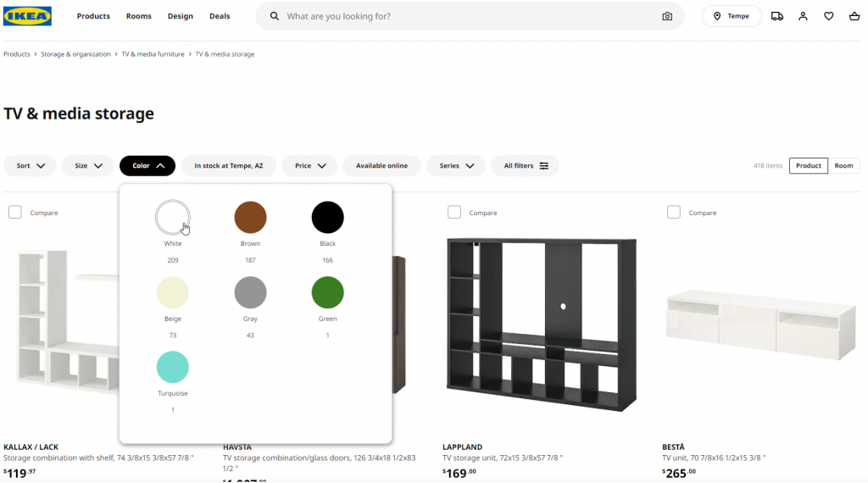This screenshot has width=868, height=483.
Task: Open camera image search icon
Action: (x=667, y=16)
